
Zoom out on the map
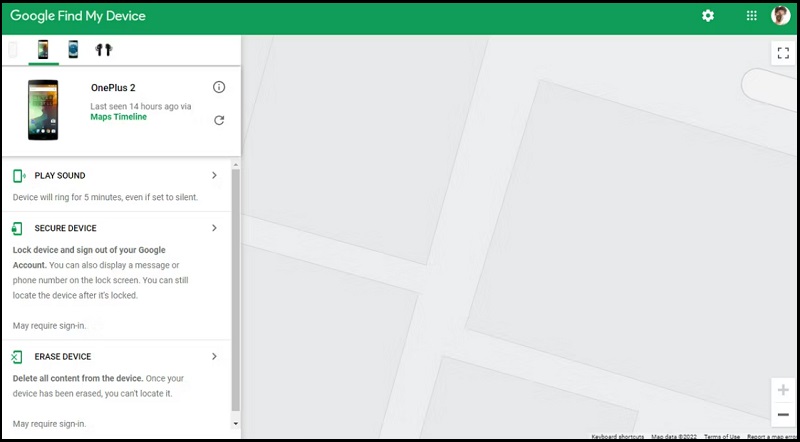[783, 414]
